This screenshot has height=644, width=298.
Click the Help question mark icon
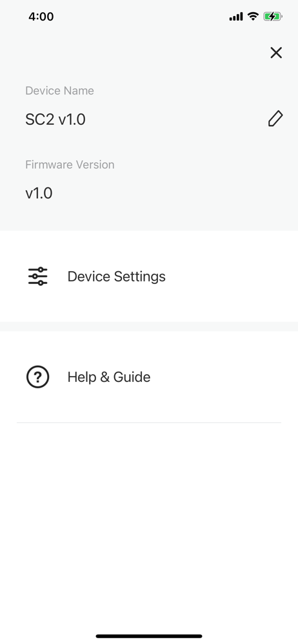point(38,377)
